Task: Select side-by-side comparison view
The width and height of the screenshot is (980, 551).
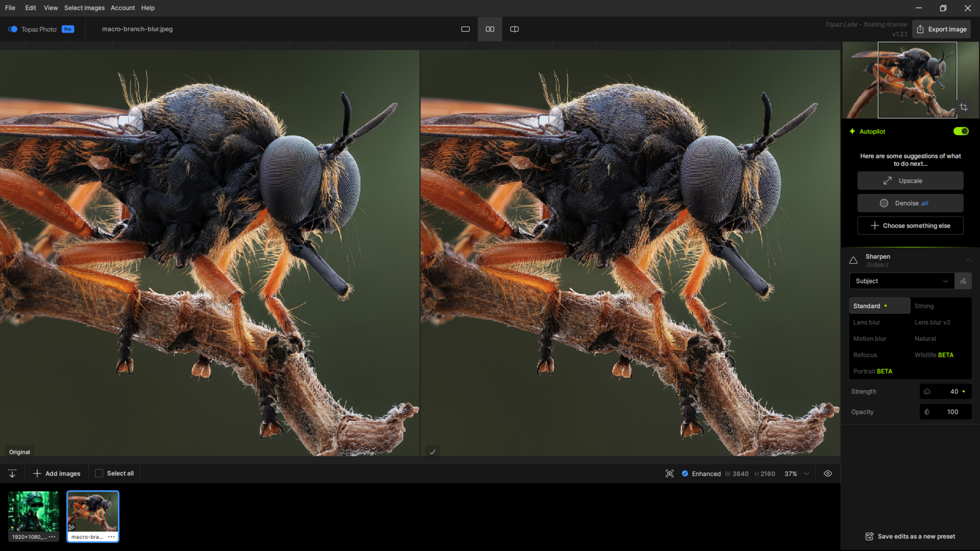Action: click(490, 29)
